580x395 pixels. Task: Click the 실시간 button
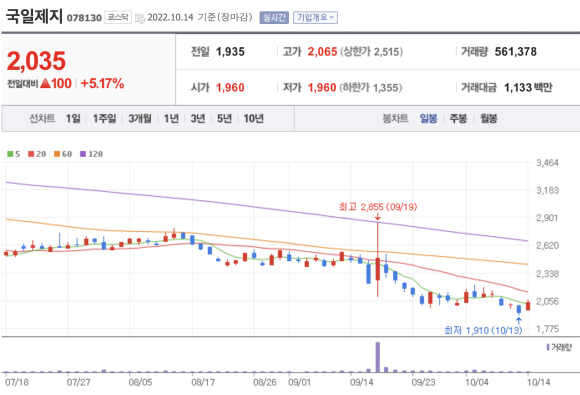[274, 17]
